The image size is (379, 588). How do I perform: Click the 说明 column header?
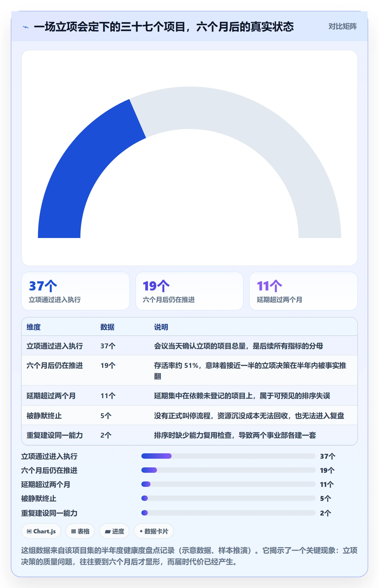(x=161, y=327)
